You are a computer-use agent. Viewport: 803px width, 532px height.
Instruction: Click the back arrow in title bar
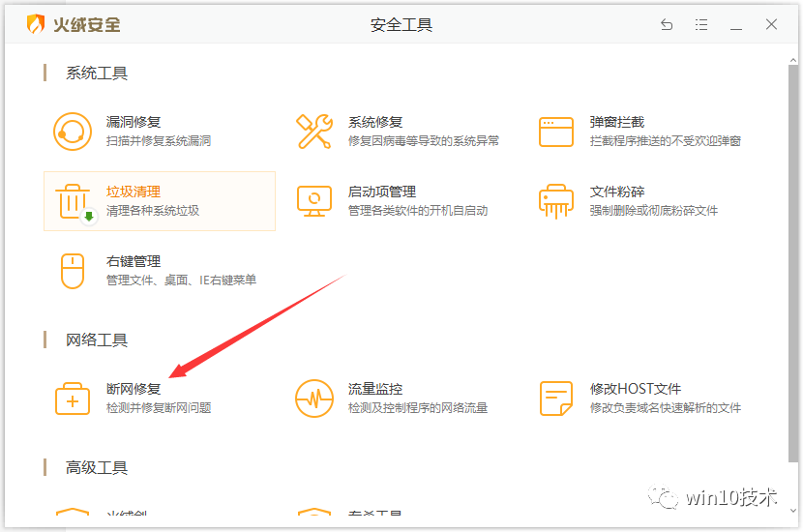[x=667, y=24]
